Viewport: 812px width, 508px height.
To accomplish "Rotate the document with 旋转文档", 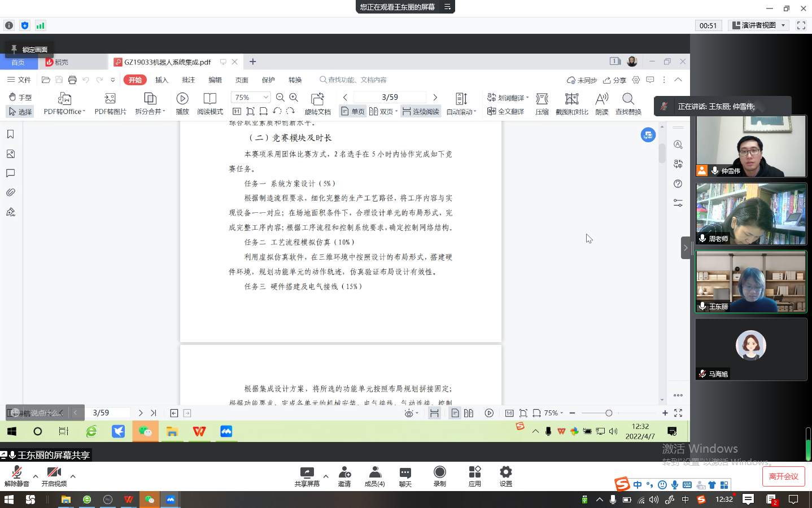I will [317, 104].
